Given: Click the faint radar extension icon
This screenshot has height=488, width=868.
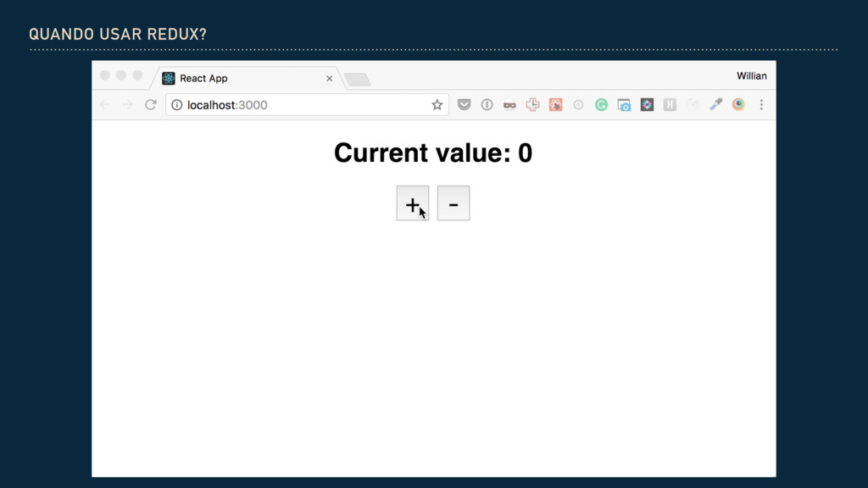Looking at the screenshot, I should pos(693,104).
